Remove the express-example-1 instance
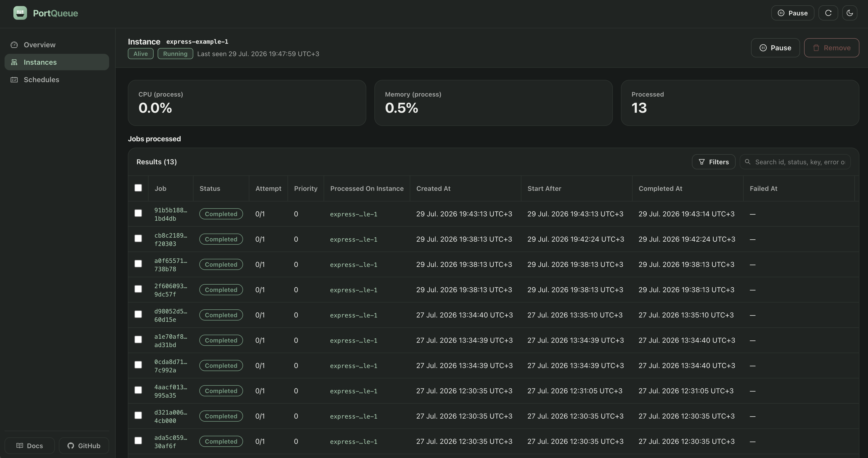 click(831, 48)
